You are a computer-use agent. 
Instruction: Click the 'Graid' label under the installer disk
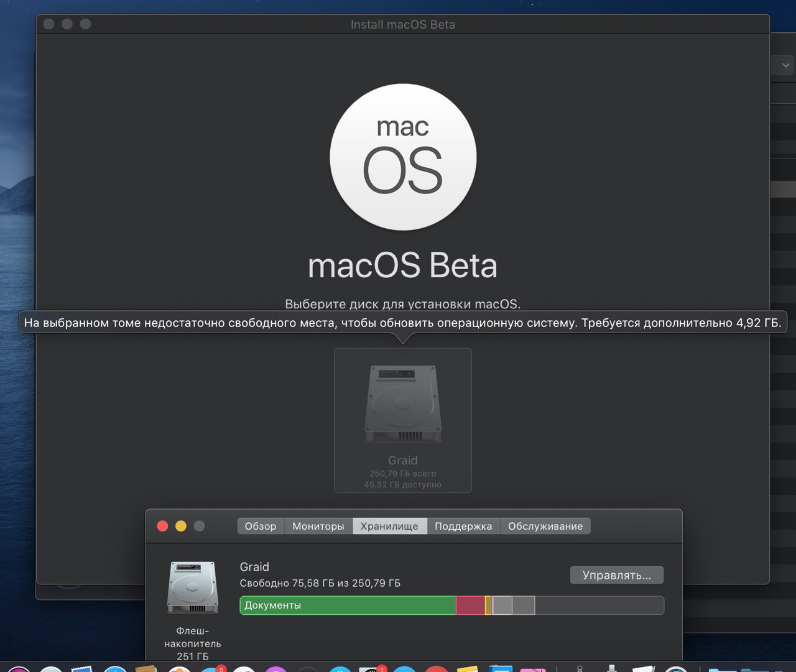click(403, 461)
